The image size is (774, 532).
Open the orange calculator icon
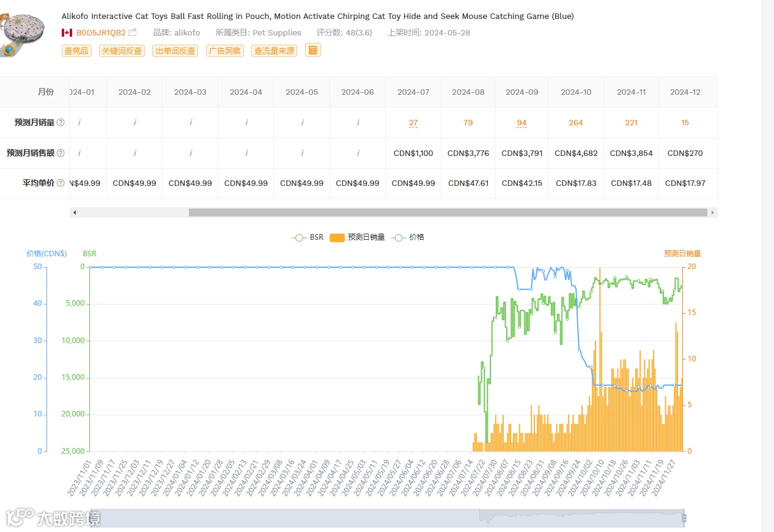[x=313, y=50]
